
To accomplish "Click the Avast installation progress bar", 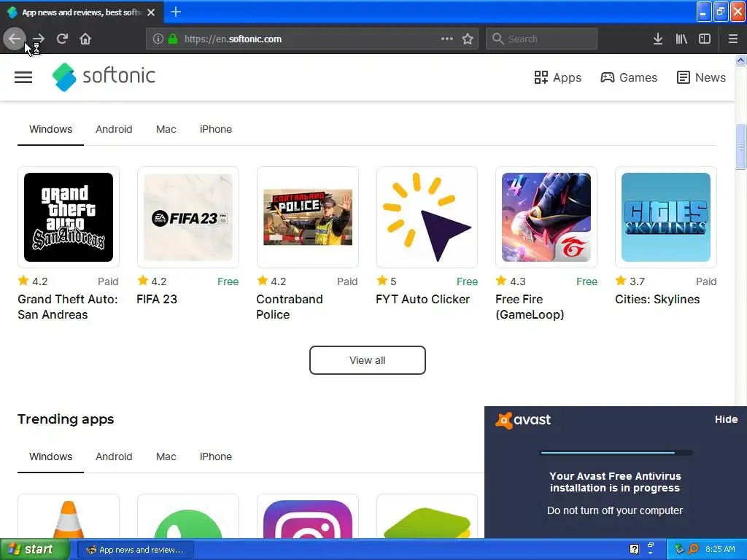I will coord(616,453).
